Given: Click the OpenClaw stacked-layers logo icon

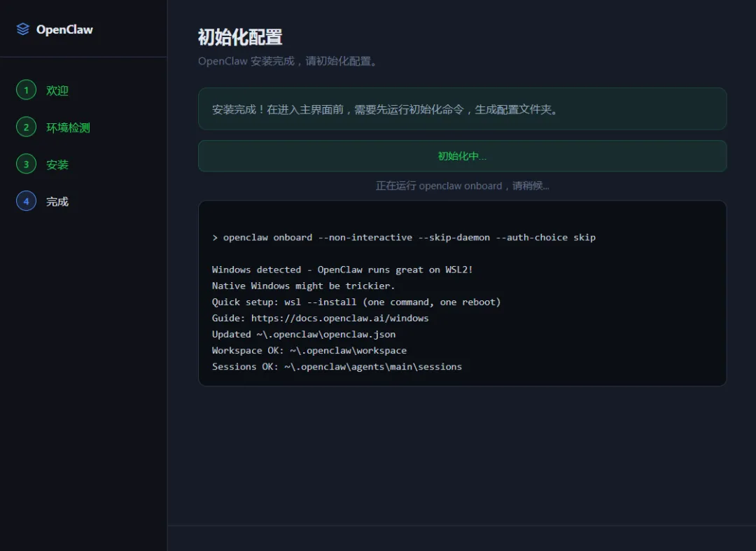Looking at the screenshot, I should tap(22, 29).
